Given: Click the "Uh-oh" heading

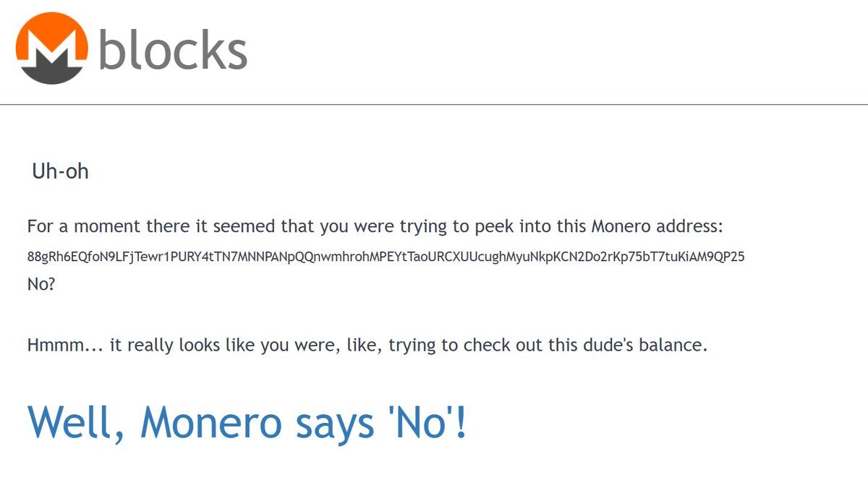Looking at the screenshot, I should pyautogui.click(x=60, y=172).
